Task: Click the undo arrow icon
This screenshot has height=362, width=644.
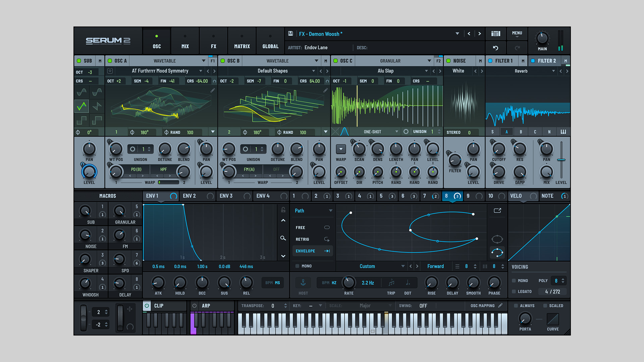Action: 495,48
